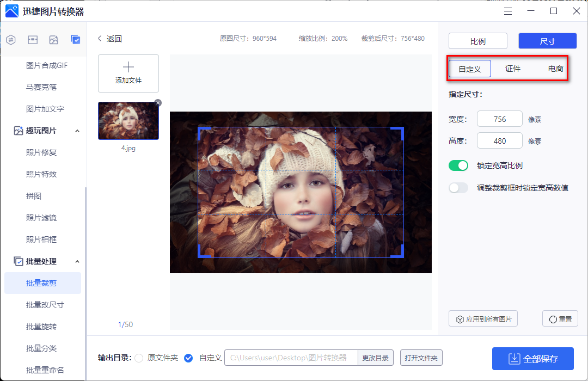The height and width of the screenshot is (381, 588).
Task: Click the 全部保存 save all button
Action: tap(532, 359)
